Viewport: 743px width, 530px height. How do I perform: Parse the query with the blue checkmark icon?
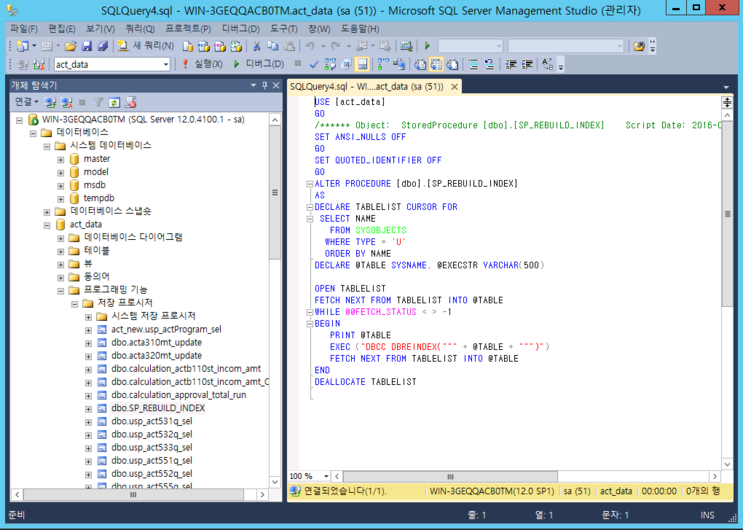coord(313,64)
